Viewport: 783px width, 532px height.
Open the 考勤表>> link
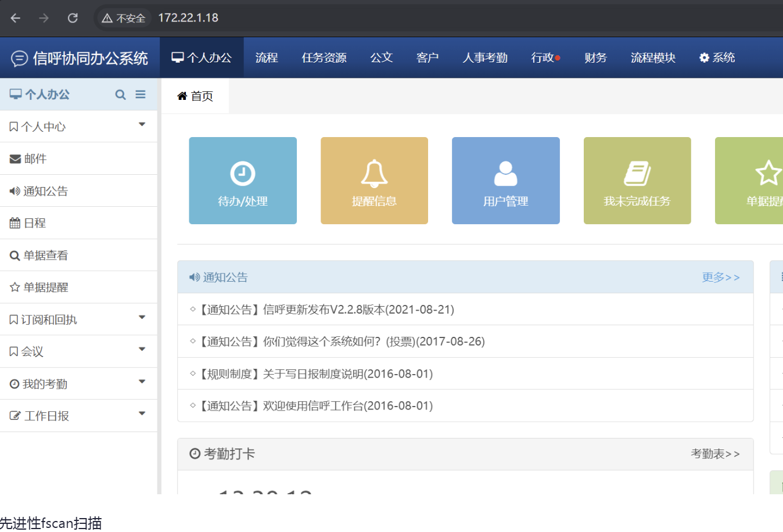(x=715, y=454)
